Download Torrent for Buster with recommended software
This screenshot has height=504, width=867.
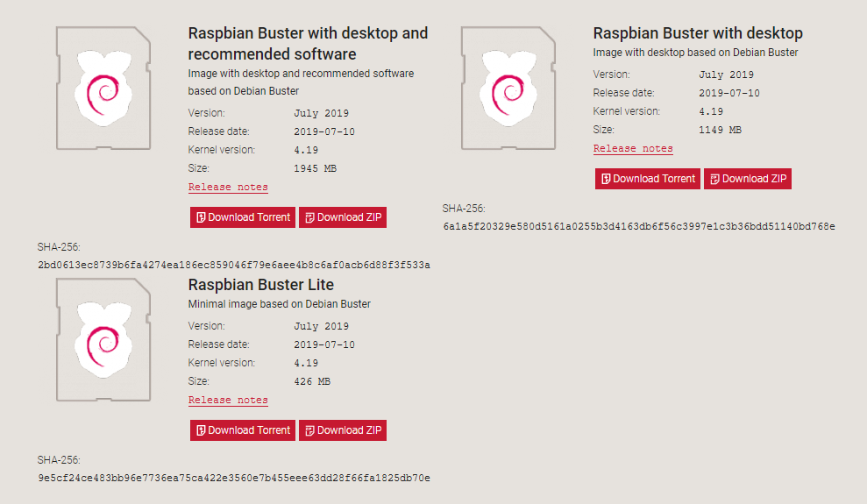click(243, 217)
